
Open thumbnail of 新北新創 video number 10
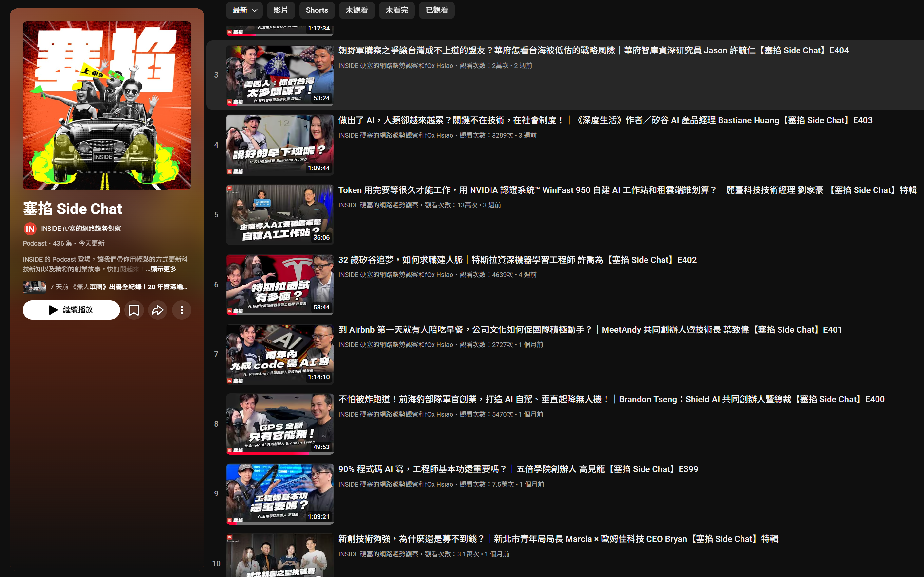coord(280,555)
